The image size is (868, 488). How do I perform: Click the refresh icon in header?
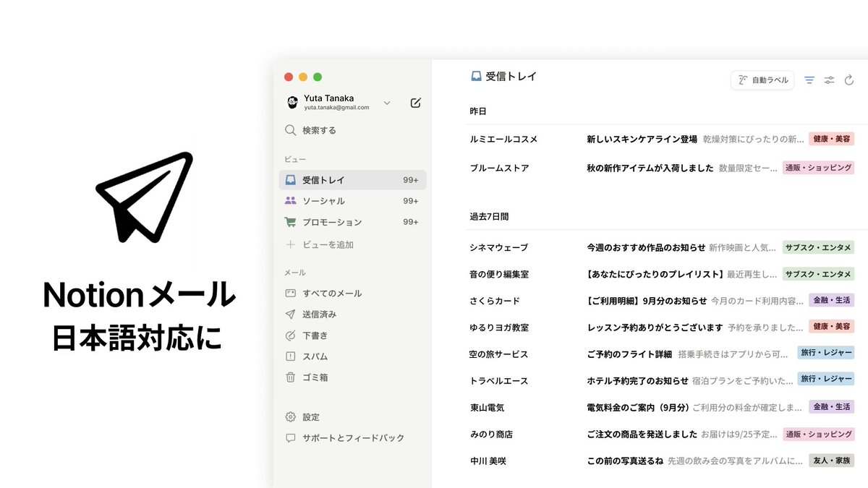tap(849, 80)
